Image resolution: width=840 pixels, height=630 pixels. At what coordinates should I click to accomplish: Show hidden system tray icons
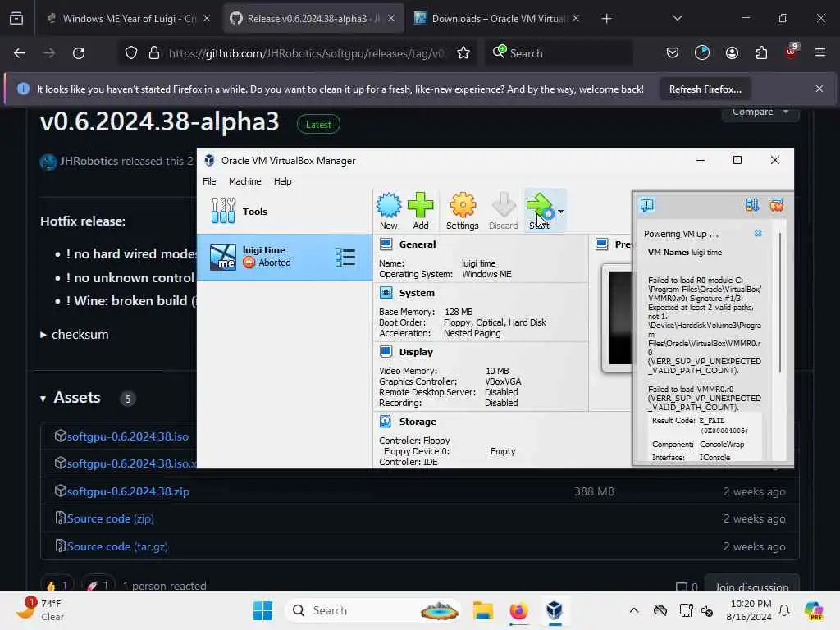(x=634, y=610)
